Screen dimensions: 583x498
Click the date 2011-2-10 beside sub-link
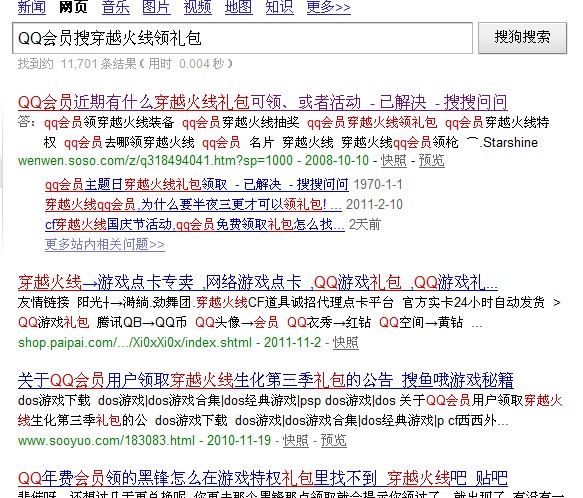tap(374, 204)
